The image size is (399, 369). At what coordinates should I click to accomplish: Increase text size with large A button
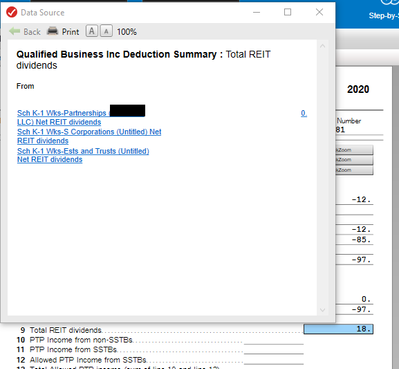92,31
